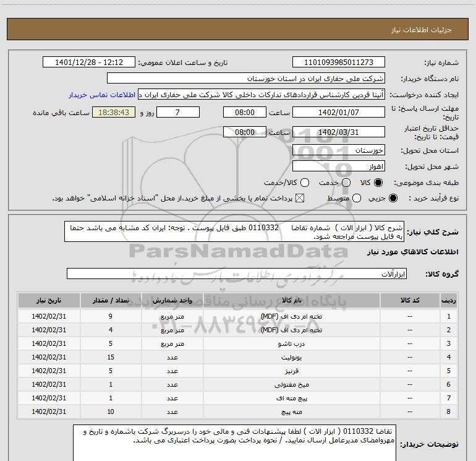Click the buyer organization name field

click(246, 79)
